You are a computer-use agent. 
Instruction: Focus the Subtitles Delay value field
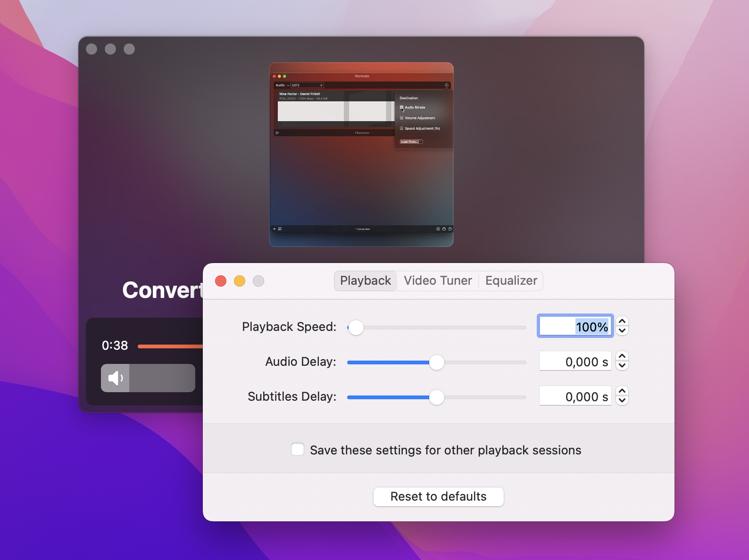575,396
